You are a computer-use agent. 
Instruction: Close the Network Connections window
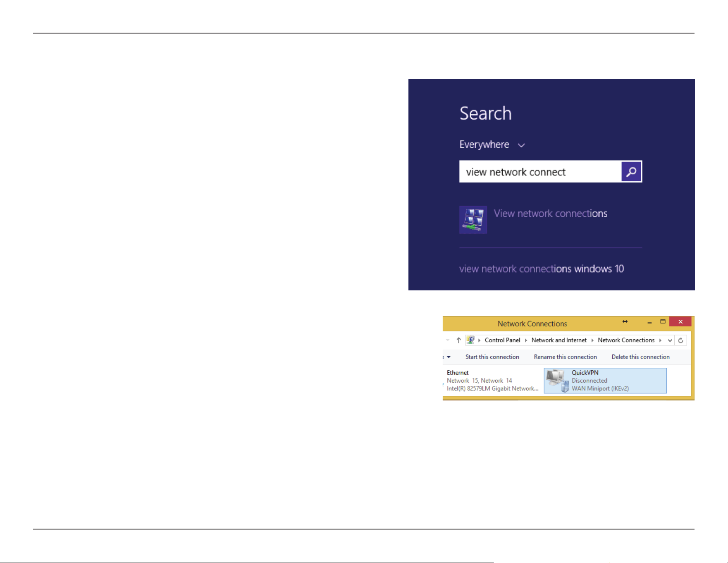pos(680,321)
